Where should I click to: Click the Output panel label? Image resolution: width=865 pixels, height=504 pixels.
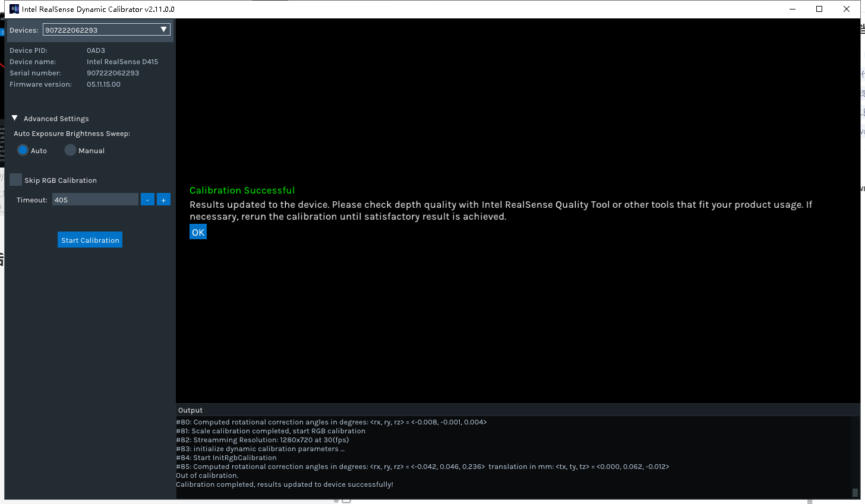[190, 410]
